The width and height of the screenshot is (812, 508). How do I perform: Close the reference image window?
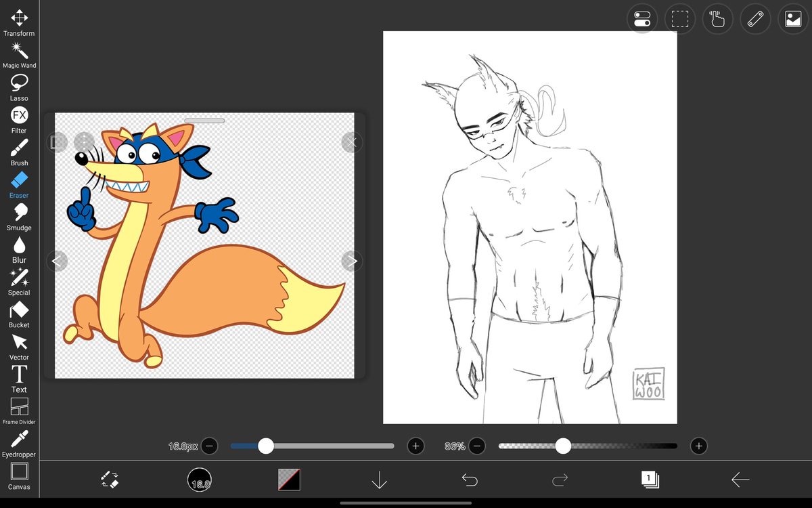[x=351, y=142]
